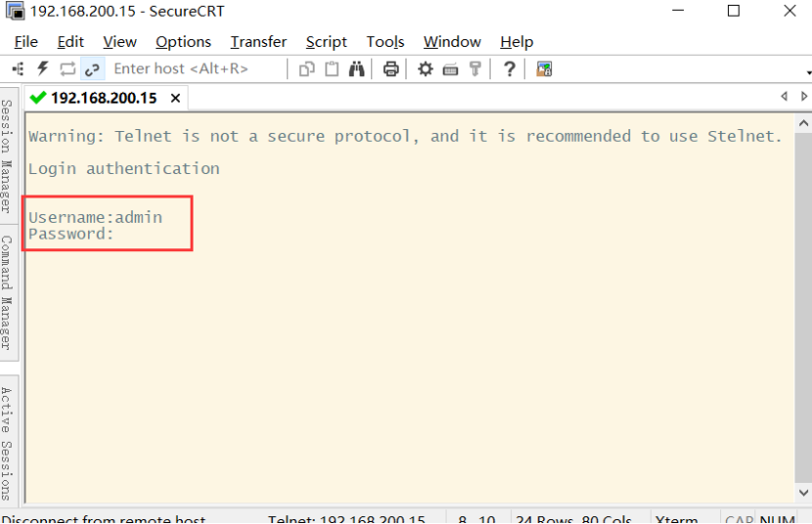Open the Keymap Editor keyboard icon
This screenshot has width=812, height=524.
[450, 69]
